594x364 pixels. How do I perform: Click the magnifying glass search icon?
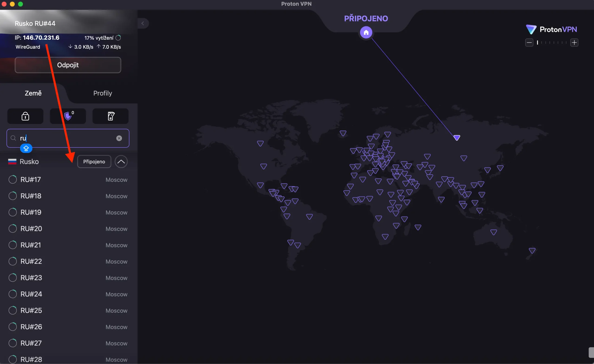coord(13,138)
